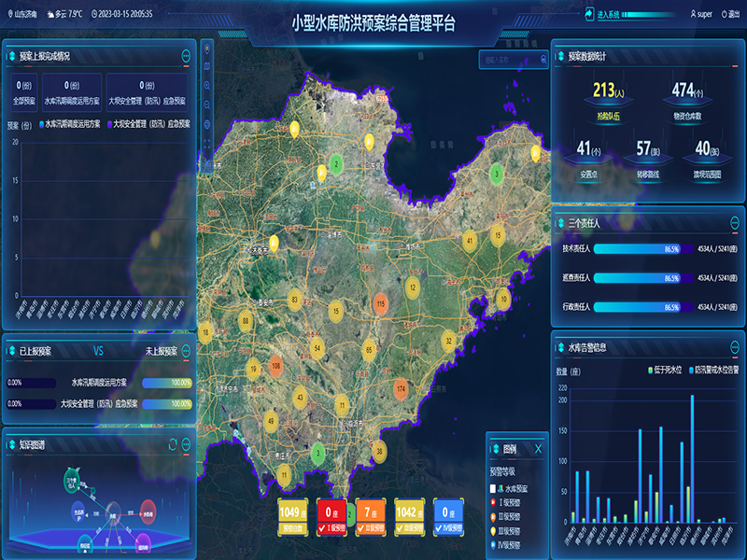This screenshot has width=747, height=560.
Task: Click the weather icon showing 多云 7.9°C
Action: coord(49,14)
